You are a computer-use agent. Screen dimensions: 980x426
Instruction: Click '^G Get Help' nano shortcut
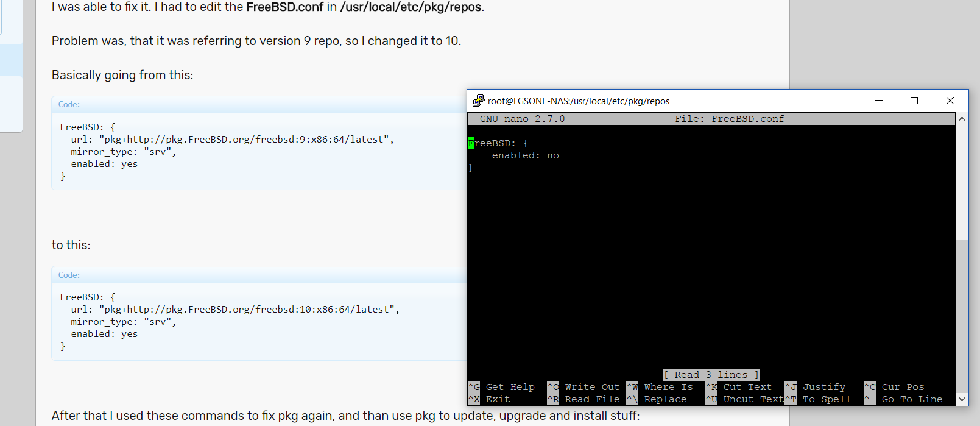pyautogui.click(x=501, y=387)
